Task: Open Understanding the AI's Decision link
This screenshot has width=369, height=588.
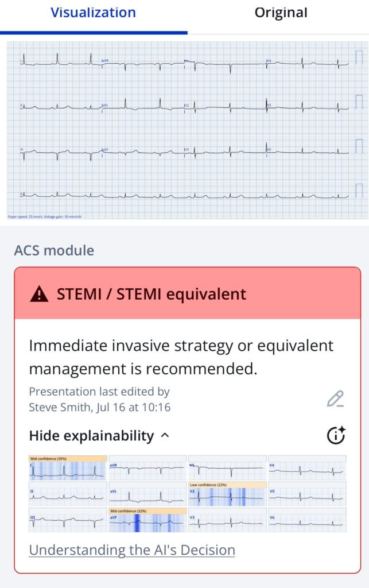Action: [x=132, y=550]
